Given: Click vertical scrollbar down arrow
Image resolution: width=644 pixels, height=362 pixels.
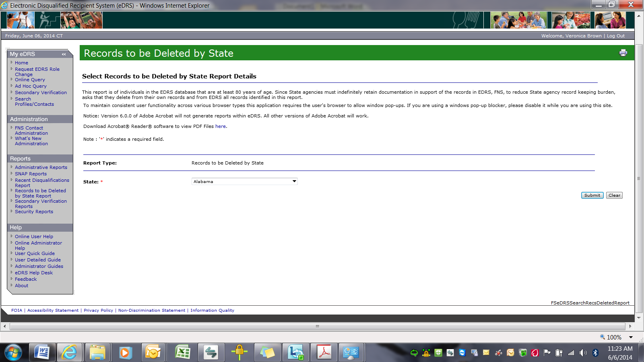Looking at the screenshot, I should point(638,318).
